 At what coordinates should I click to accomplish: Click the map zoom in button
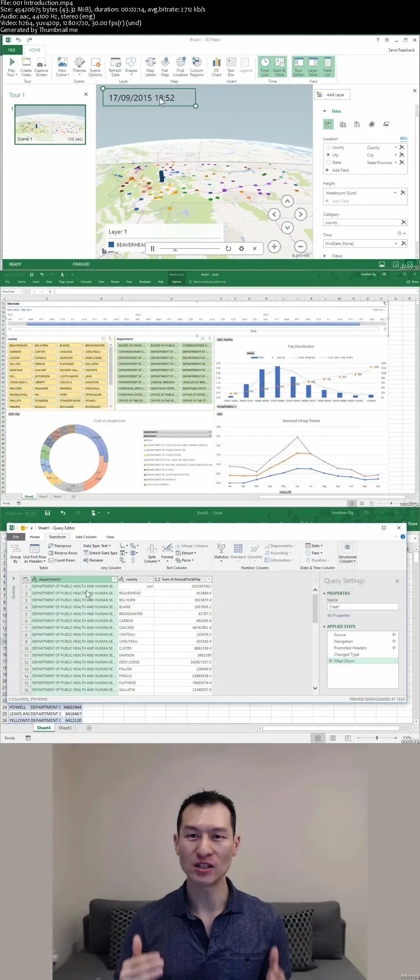tap(274, 247)
